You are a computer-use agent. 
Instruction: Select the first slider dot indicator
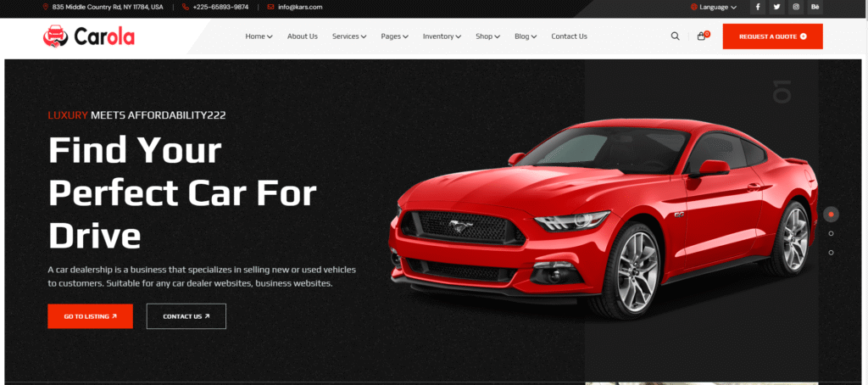(831, 215)
